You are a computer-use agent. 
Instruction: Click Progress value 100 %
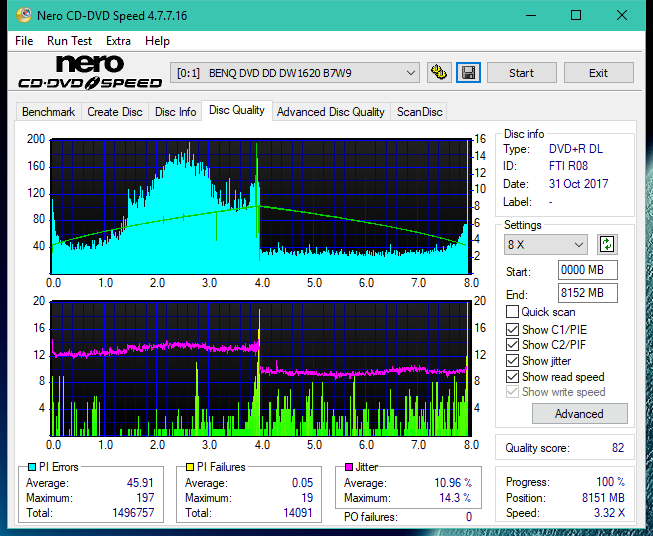coord(611,482)
